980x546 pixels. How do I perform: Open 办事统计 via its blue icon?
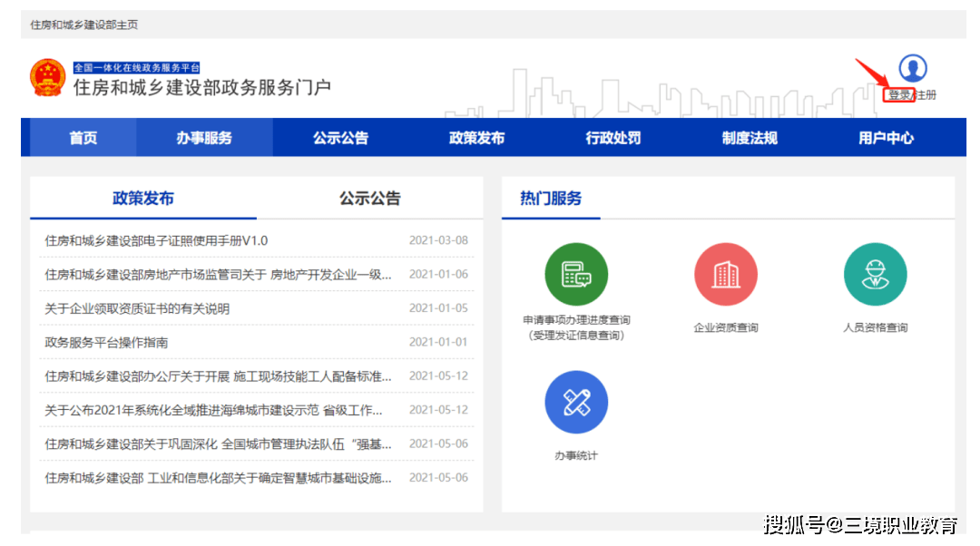click(x=576, y=402)
